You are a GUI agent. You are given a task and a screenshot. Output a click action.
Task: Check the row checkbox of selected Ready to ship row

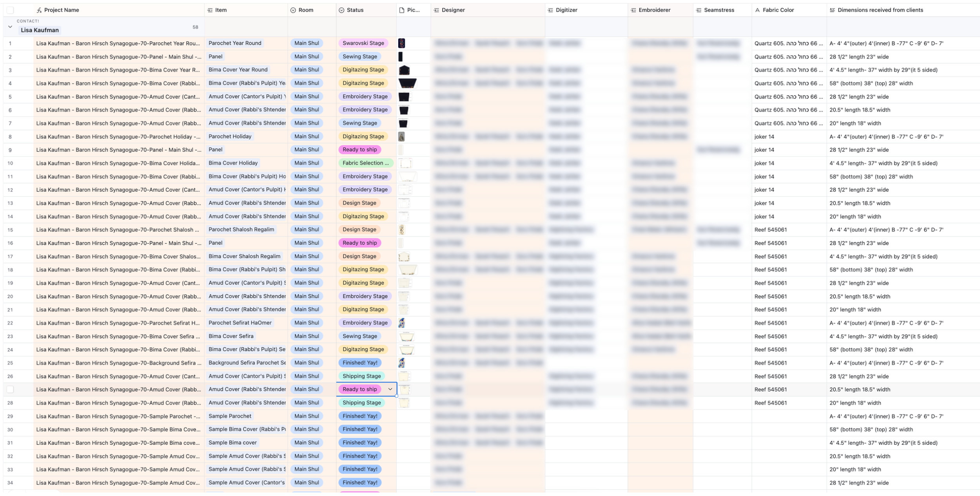coord(10,389)
